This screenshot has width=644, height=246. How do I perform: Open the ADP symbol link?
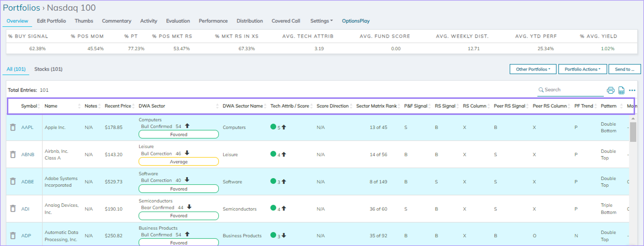(26, 236)
